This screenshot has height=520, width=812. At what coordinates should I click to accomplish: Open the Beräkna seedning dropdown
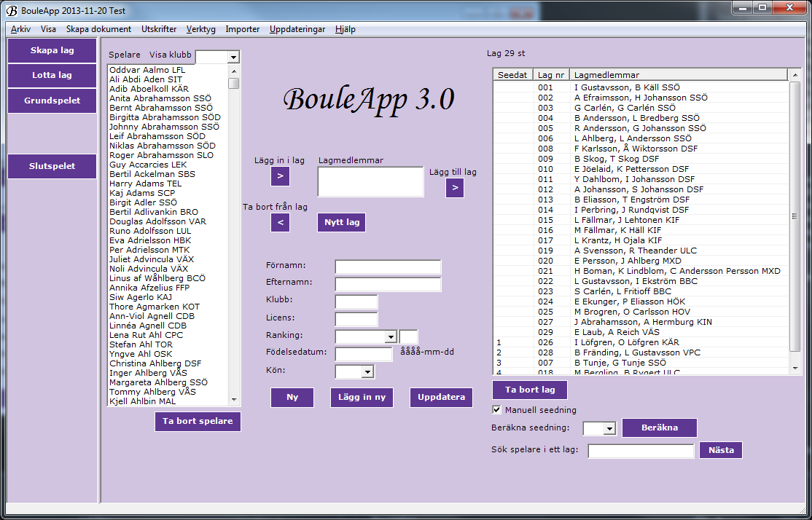[x=610, y=428]
